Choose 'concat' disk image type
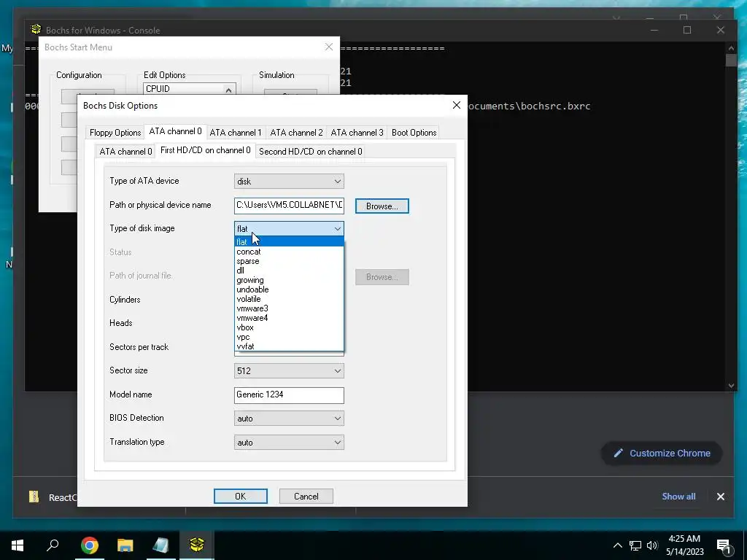This screenshot has width=747, height=560. (x=289, y=252)
